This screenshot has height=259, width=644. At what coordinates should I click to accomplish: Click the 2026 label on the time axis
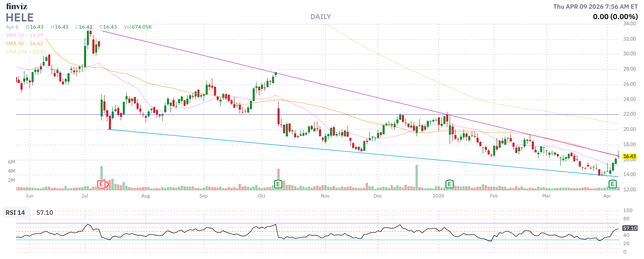[438, 196]
